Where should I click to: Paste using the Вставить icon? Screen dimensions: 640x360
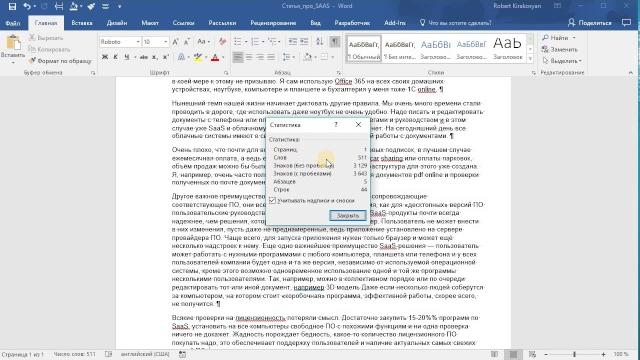[13, 42]
